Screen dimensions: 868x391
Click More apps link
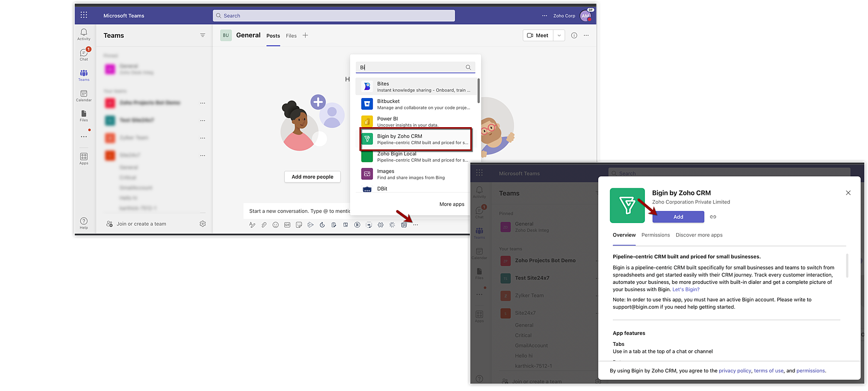[x=452, y=204]
